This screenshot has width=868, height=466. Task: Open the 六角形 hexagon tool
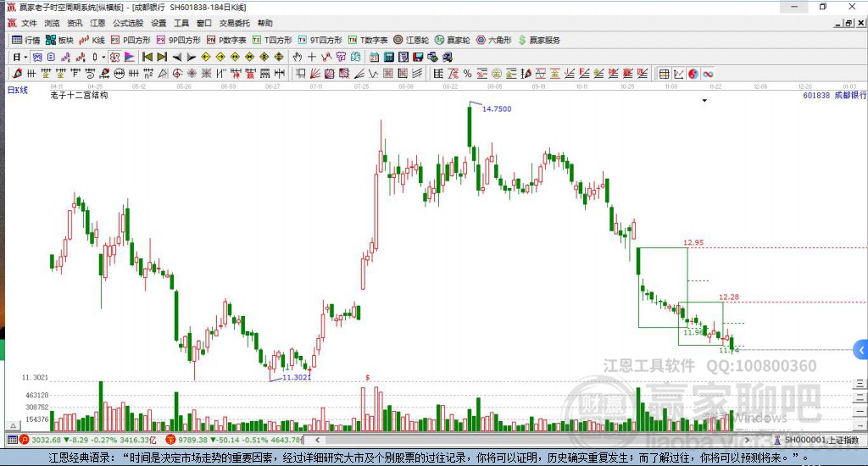point(494,40)
